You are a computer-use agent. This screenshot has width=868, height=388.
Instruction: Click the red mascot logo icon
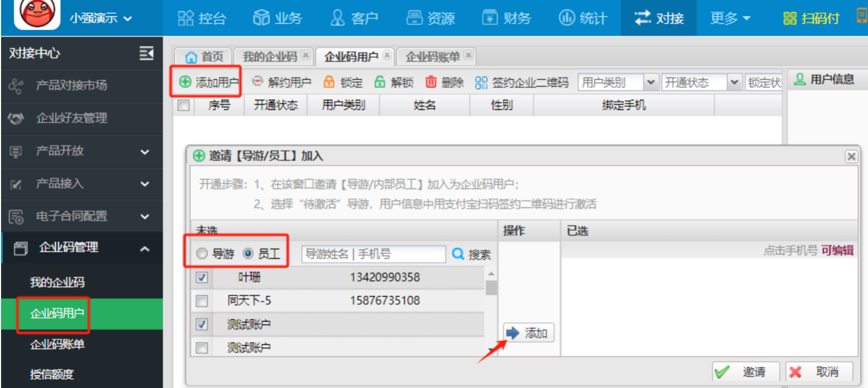37,13
